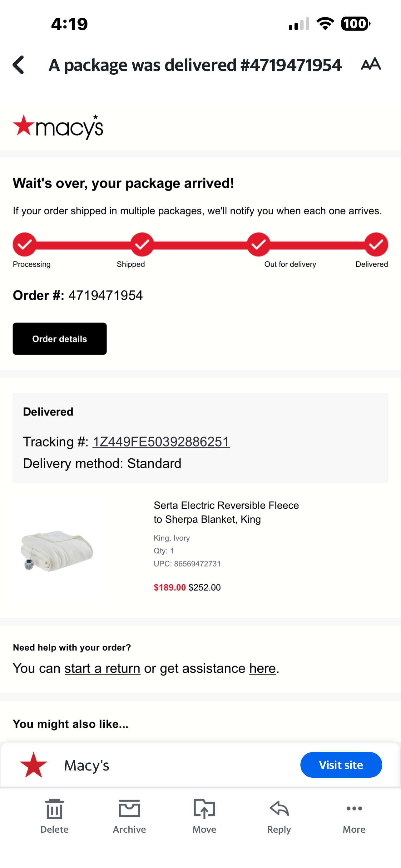Open the Serta Electric Reversible Fleece title
This screenshot has height=868, width=401.
[x=226, y=512]
